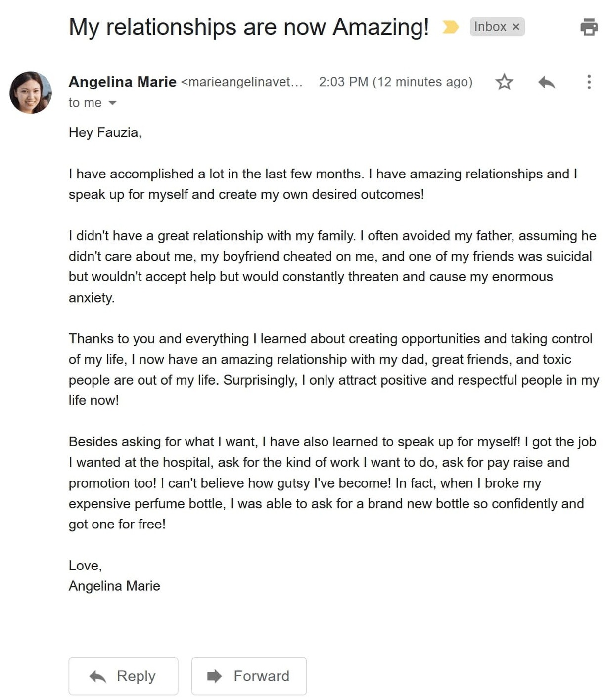Click the "Hey Fauzia," greeting line
The image size is (606, 700).
click(x=105, y=132)
